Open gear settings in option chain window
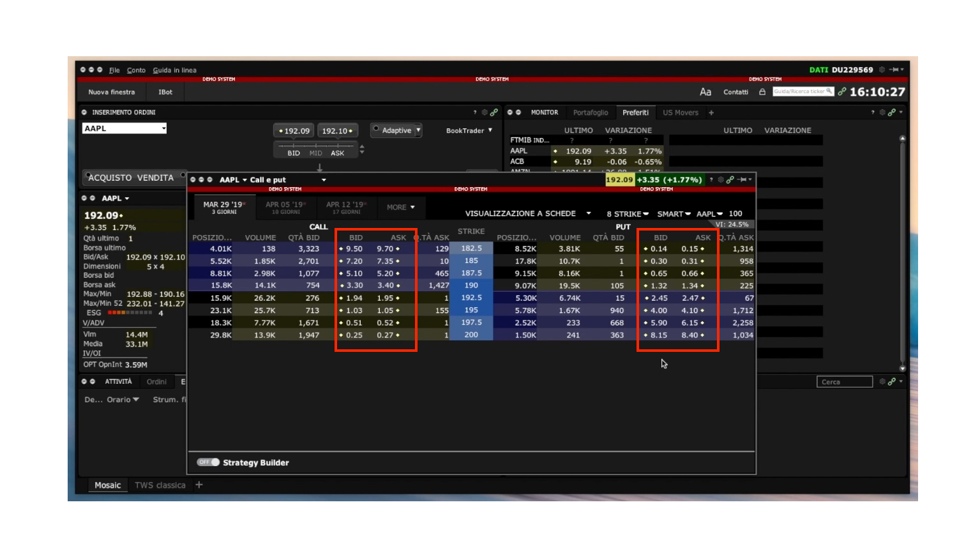This screenshot has width=980, height=553. (721, 179)
